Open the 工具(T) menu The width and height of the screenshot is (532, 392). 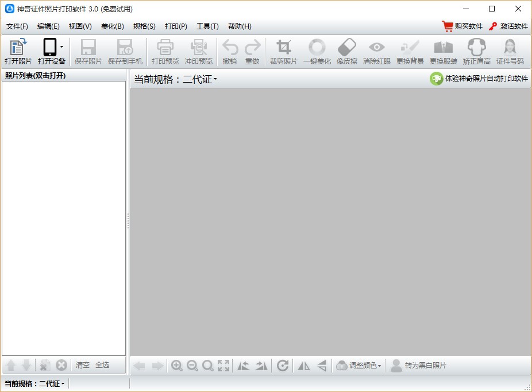pos(207,26)
